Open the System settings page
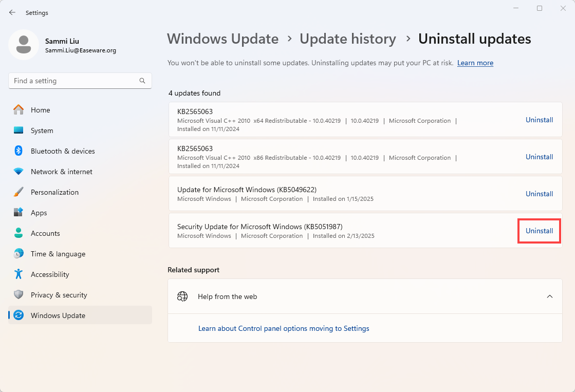 click(x=42, y=130)
